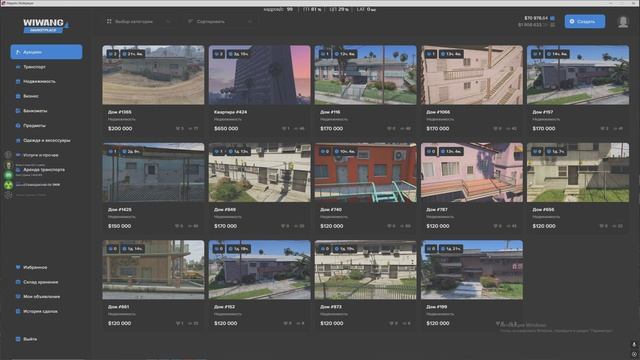
Task: Click the bid count badge on Дом #1365
Action: [113, 54]
